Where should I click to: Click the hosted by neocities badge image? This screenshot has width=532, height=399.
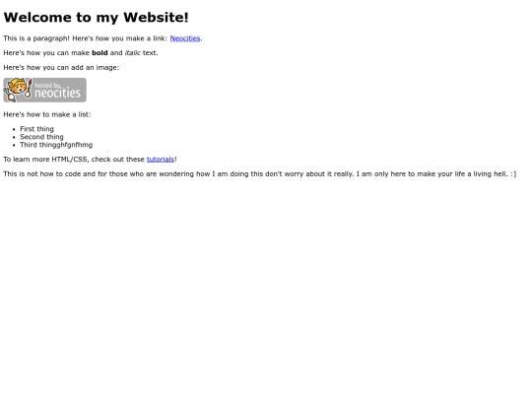(44, 90)
